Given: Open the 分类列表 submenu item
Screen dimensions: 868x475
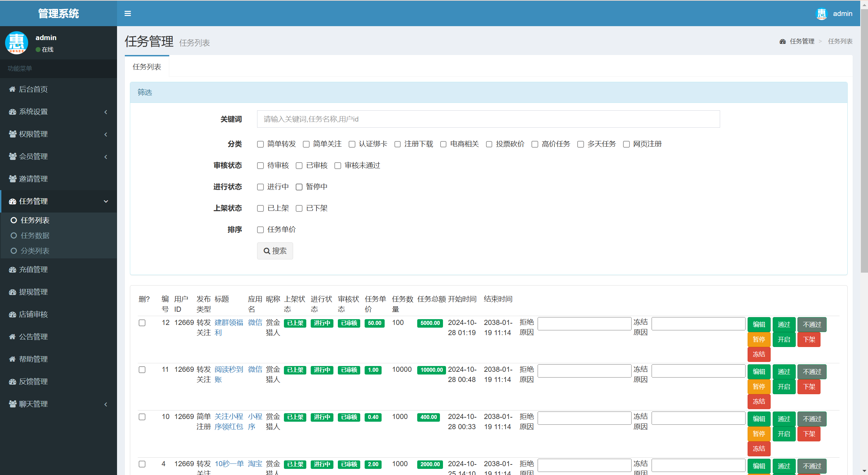Looking at the screenshot, I should click(x=35, y=251).
